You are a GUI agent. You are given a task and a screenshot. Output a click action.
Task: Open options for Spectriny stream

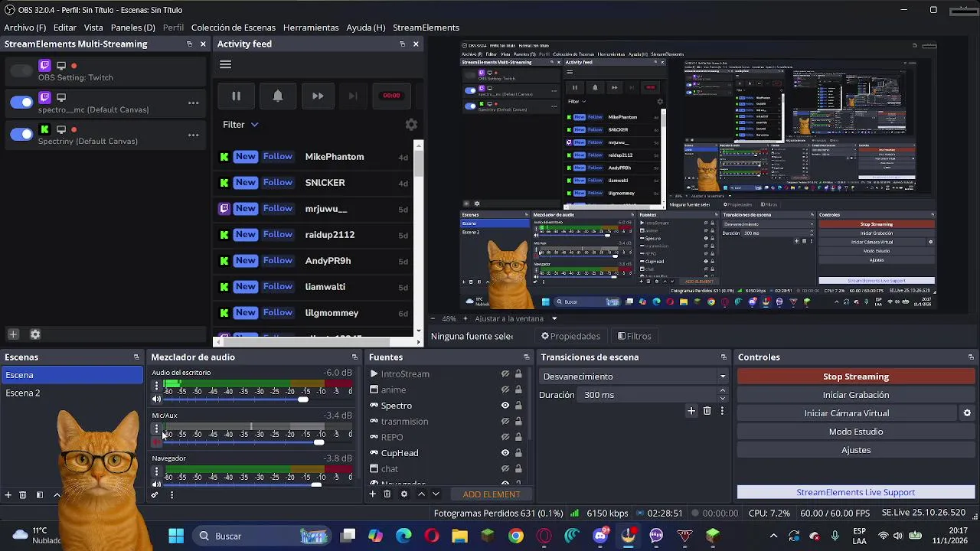coord(193,135)
